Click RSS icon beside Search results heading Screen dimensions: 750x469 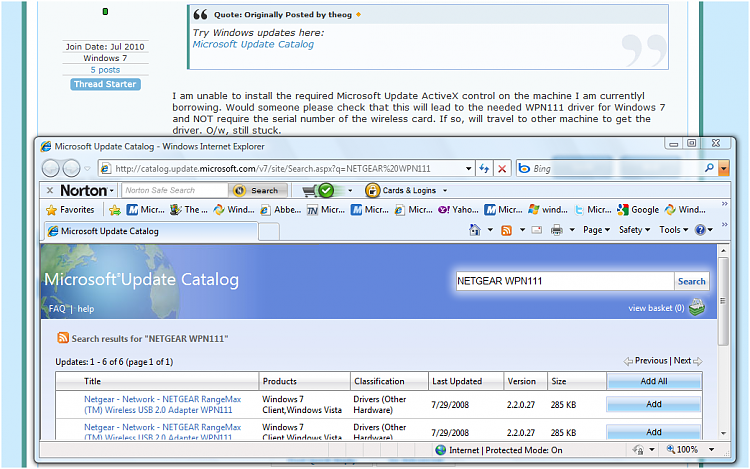[63, 338]
